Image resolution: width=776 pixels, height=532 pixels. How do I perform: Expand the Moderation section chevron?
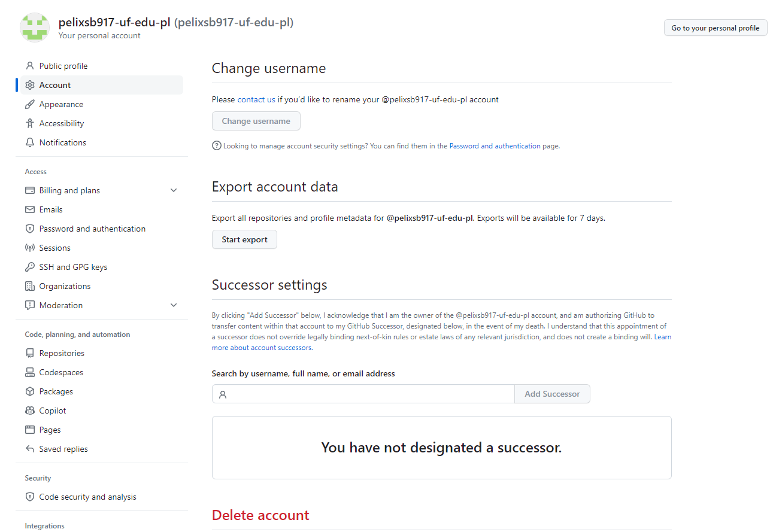[x=174, y=305]
